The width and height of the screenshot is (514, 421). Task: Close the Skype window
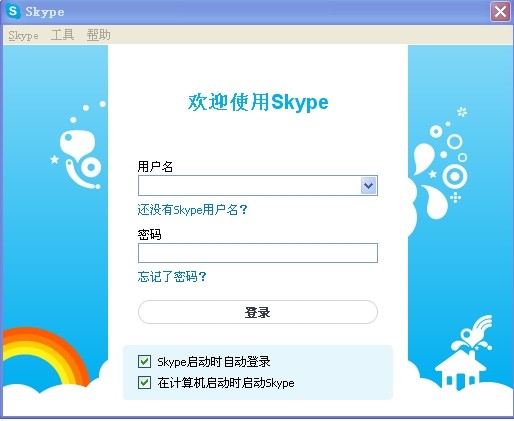[x=500, y=12]
